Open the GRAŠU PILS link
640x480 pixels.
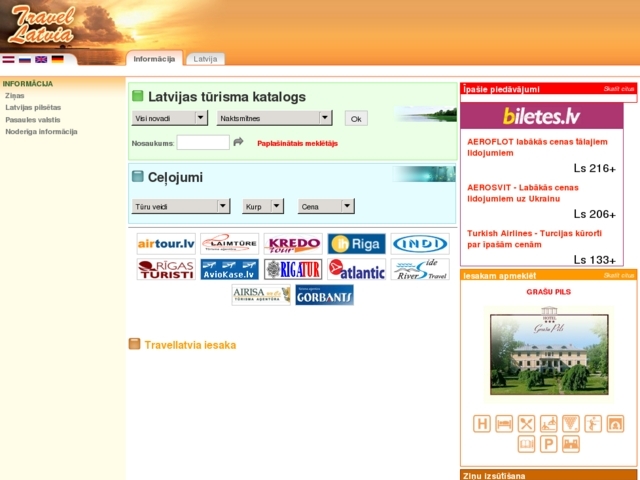[549, 292]
